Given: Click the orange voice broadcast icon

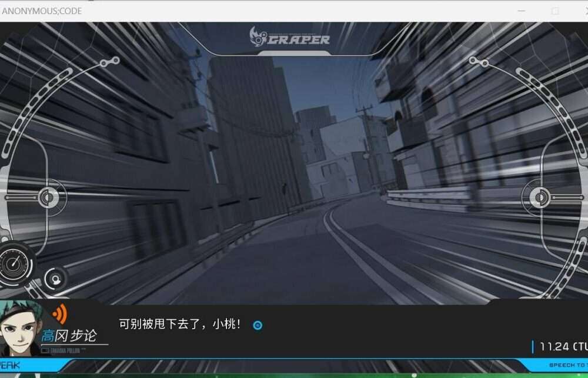Looking at the screenshot, I should tap(59, 315).
